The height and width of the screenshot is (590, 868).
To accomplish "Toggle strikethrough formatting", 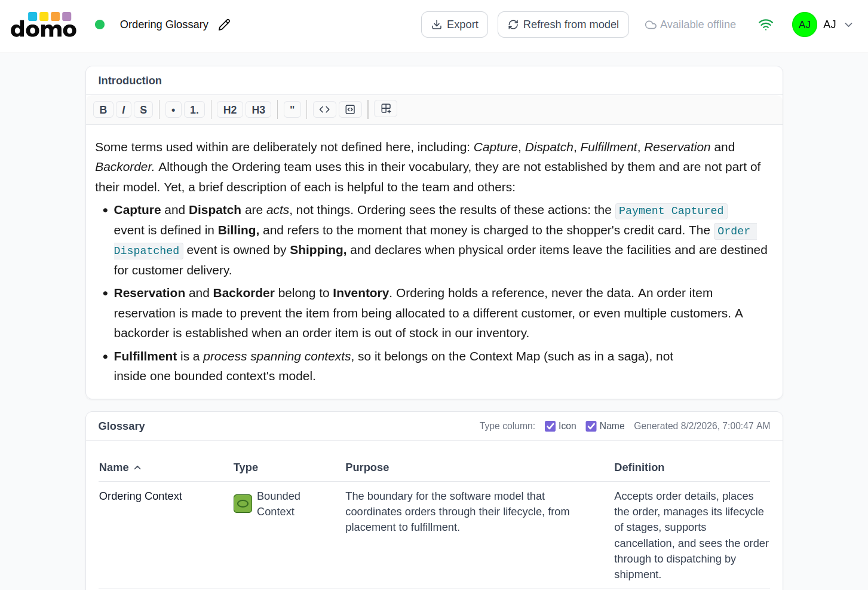I will (x=143, y=109).
